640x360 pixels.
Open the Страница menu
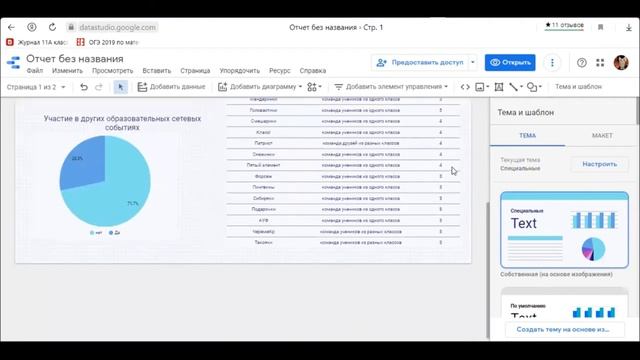[x=195, y=71]
